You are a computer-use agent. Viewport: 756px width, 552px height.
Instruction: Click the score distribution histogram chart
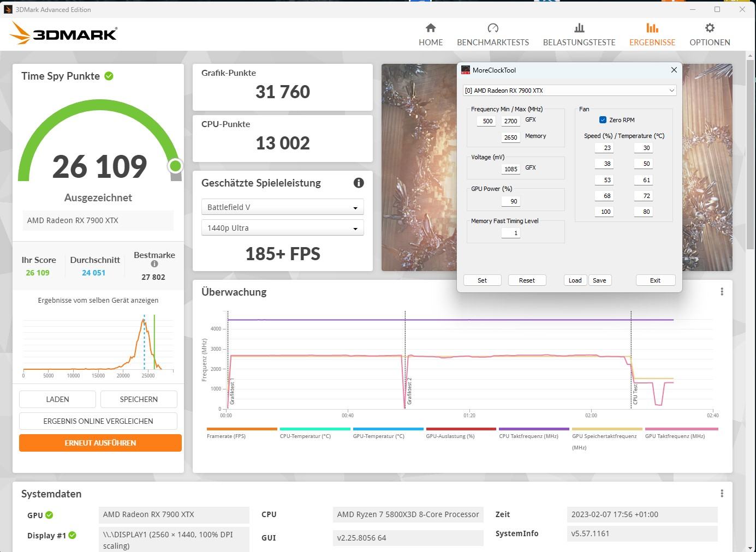tap(98, 345)
